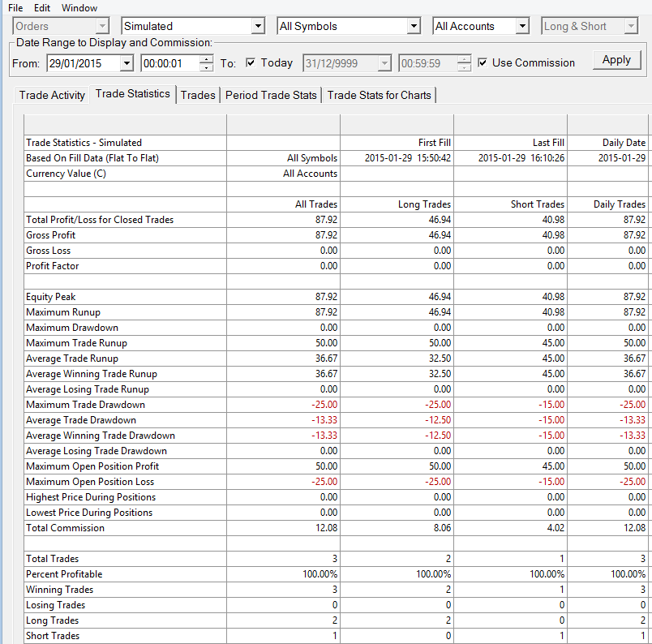Open Trade Stats for Charts tab
652x644 pixels.
pos(380,95)
